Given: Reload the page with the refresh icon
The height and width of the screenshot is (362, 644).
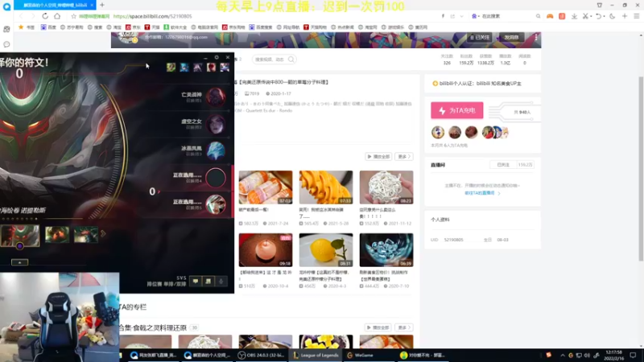Looking at the screenshot, I should pyautogui.click(x=45, y=16).
